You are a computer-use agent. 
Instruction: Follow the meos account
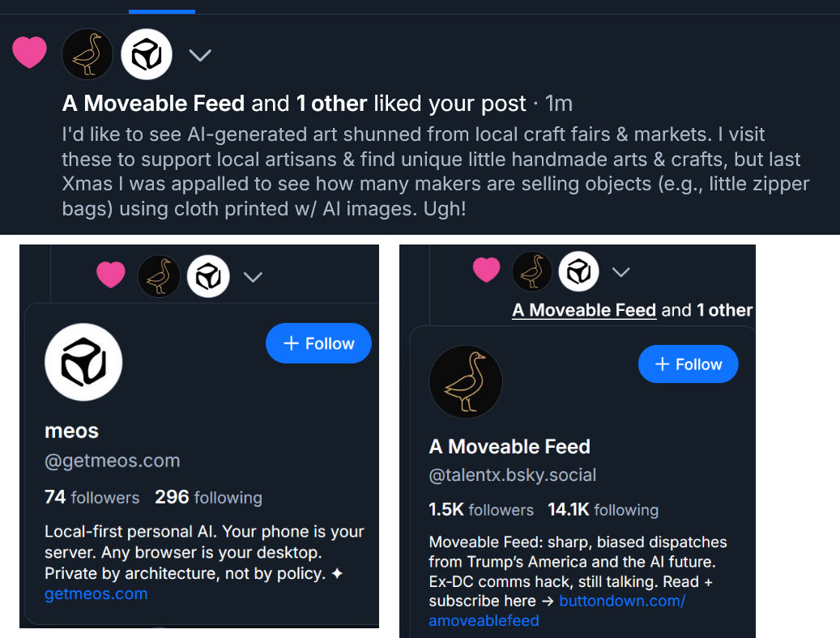point(318,343)
